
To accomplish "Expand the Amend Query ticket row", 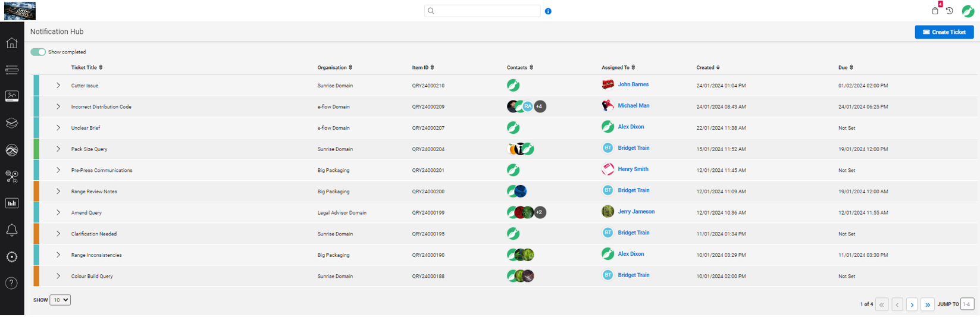I will tap(58, 212).
